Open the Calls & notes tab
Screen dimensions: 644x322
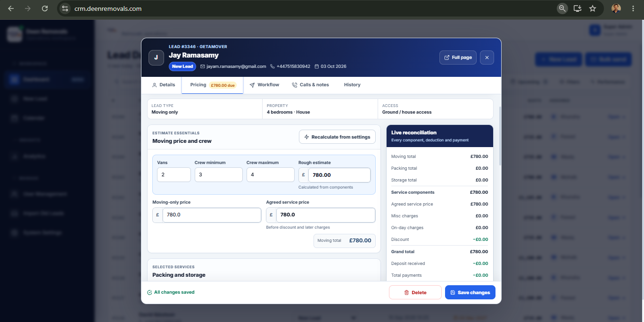[x=310, y=85]
